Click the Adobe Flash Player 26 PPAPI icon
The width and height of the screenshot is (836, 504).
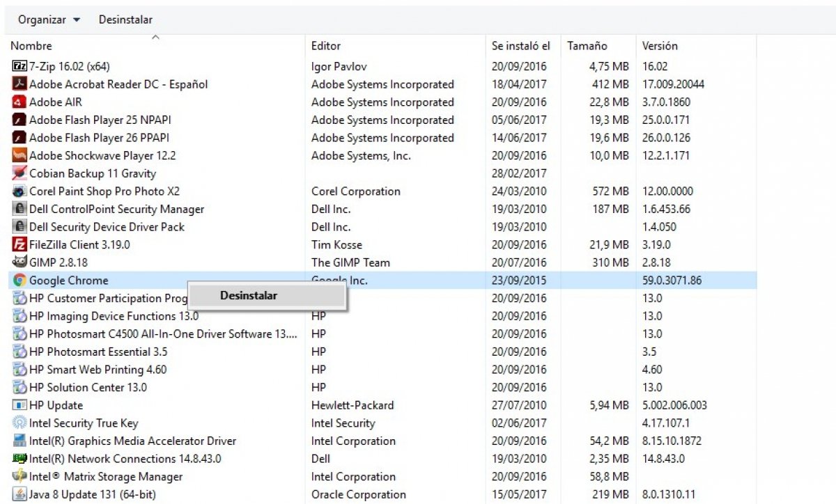click(x=20, y=138)
